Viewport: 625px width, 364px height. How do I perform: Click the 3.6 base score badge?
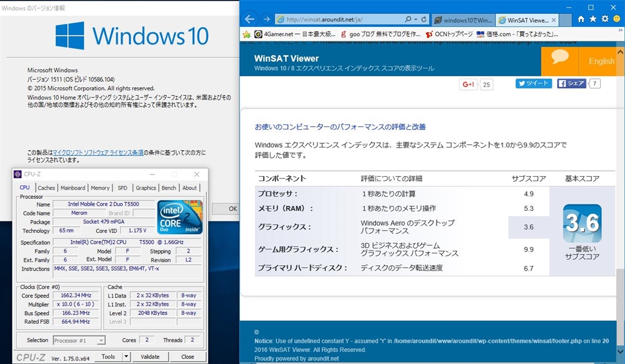click(x=582, y=223)
